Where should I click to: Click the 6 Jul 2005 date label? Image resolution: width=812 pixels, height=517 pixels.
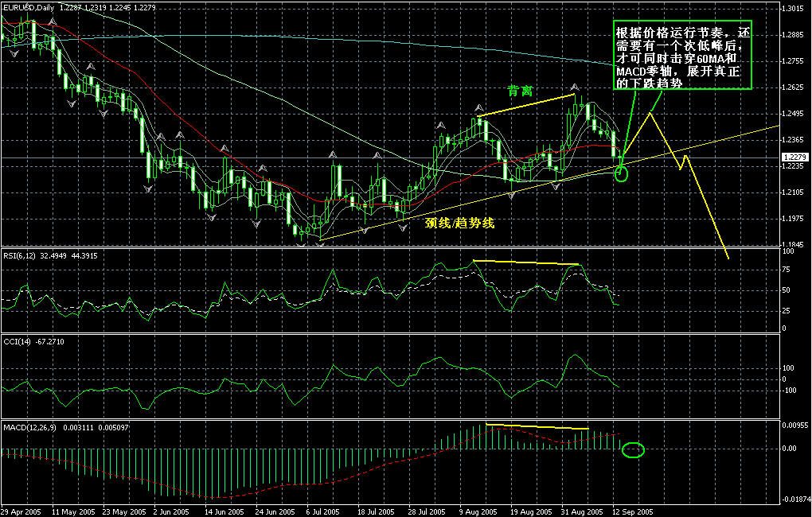pos(323,511)
